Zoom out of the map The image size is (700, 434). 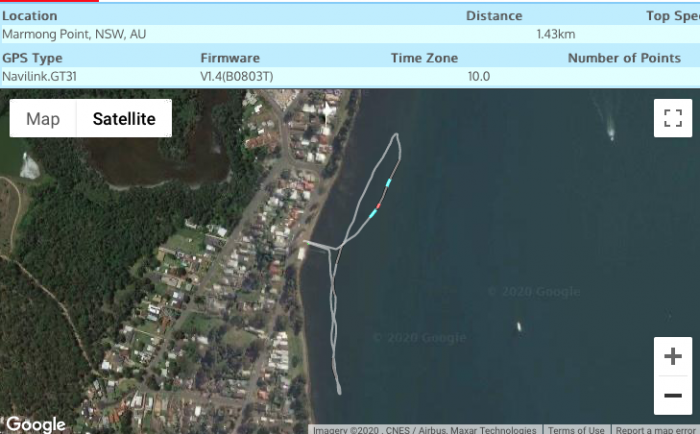(672, 396)
